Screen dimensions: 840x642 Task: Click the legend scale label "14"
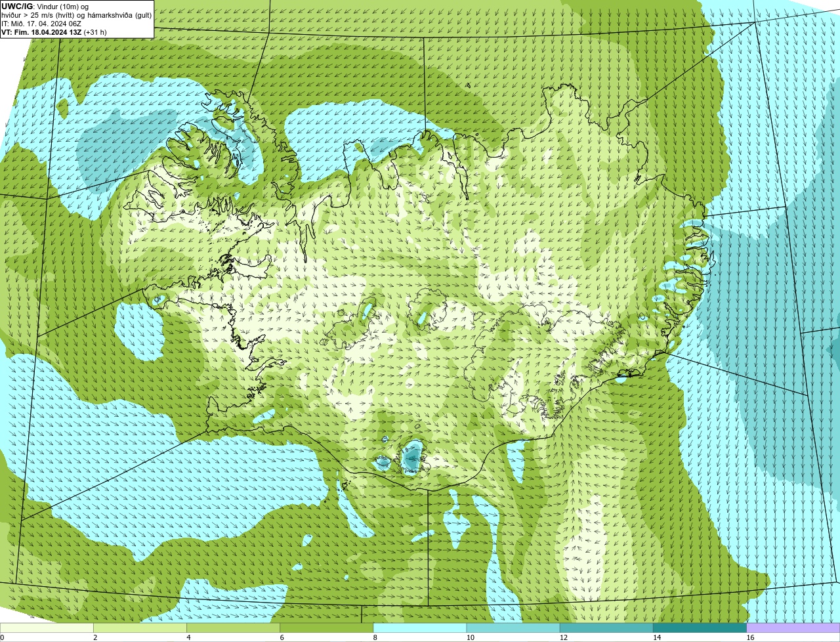(657, 637)
